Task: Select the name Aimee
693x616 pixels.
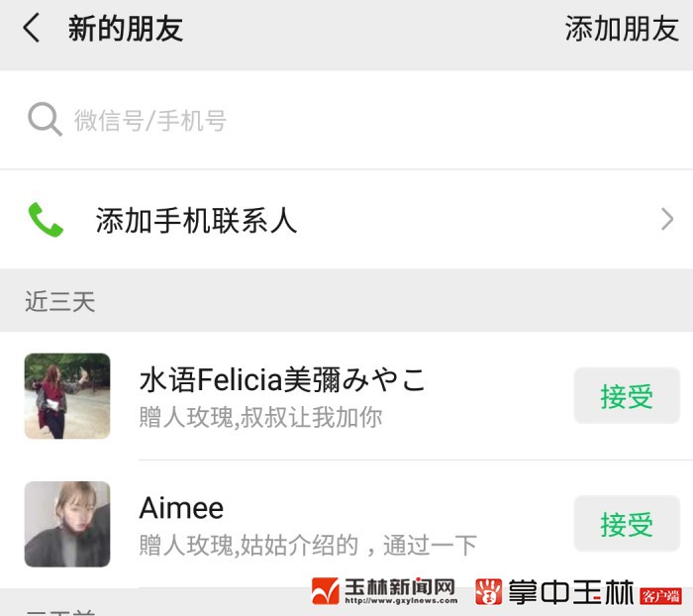Action: [181, 508]
